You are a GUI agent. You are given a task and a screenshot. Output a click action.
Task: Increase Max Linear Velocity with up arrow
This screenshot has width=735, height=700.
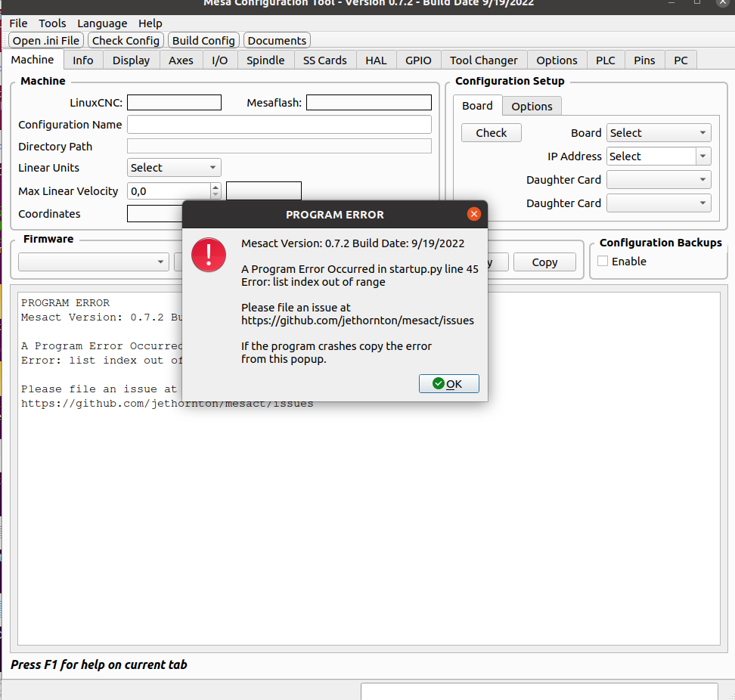216,187
